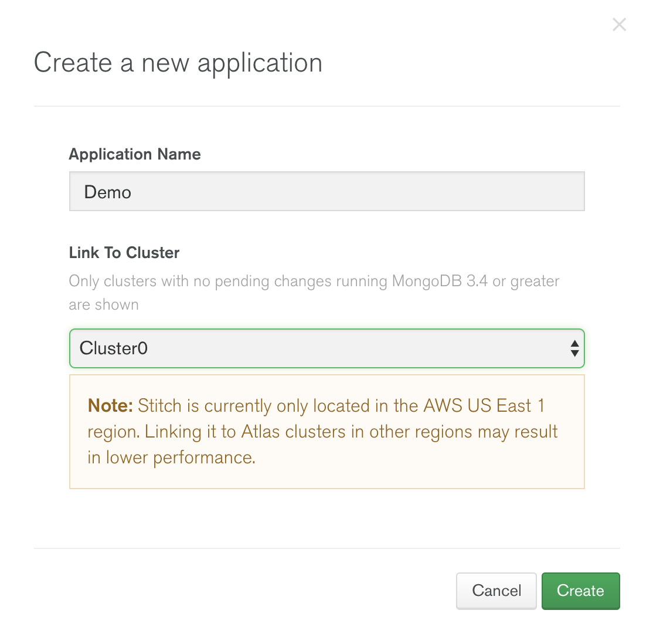Click the "Create a new application" heading
Image resolution: width=653 pixels, height=644 pixels.
pos(178,63)
